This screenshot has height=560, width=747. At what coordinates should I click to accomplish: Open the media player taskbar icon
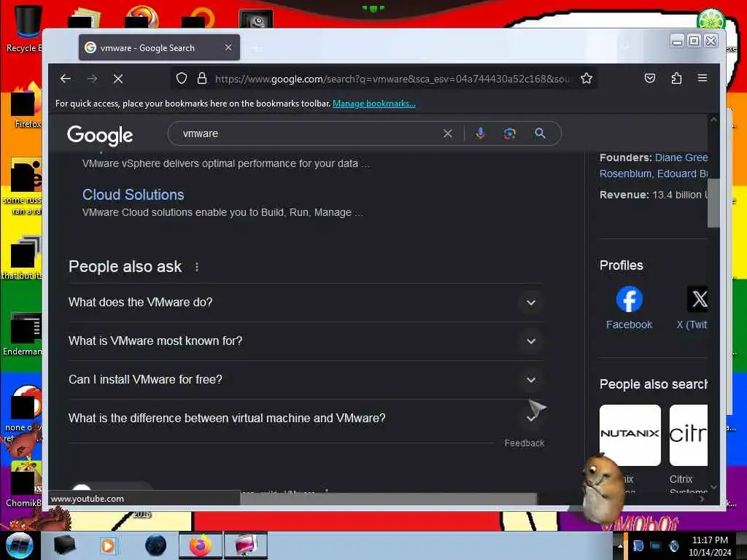[x=108, y=545]
